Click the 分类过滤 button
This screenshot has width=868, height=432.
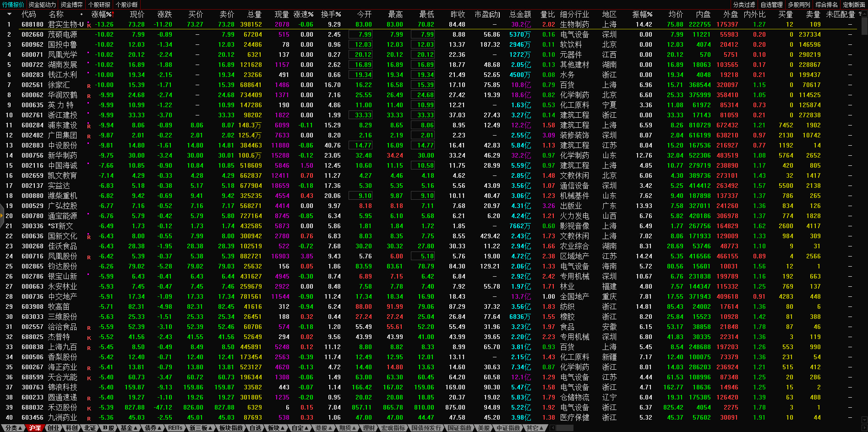tap(744, 5)
